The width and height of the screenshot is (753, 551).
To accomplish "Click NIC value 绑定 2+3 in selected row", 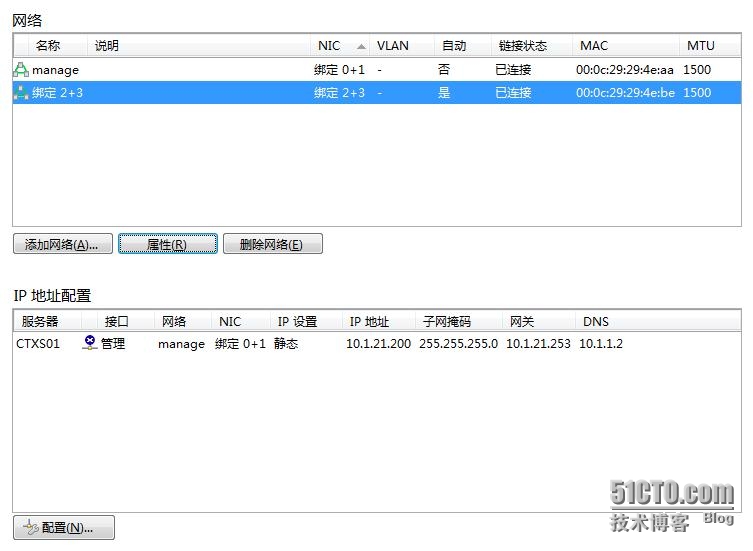I will 339,93.
